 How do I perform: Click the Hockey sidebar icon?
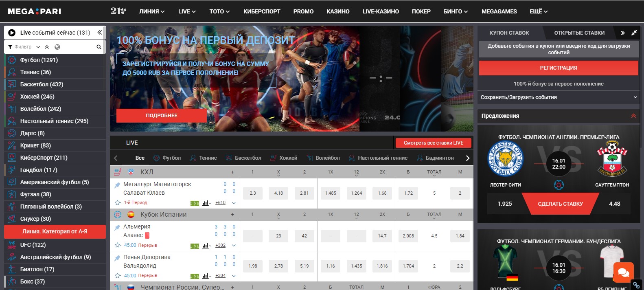(x=12, y=97)
